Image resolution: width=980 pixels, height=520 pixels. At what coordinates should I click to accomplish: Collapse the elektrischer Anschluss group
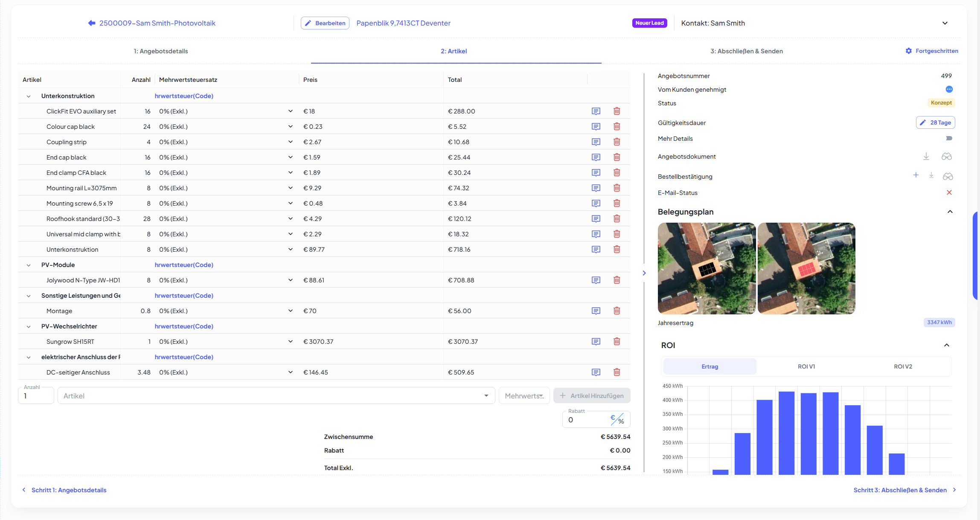click(x=29, y=357)
